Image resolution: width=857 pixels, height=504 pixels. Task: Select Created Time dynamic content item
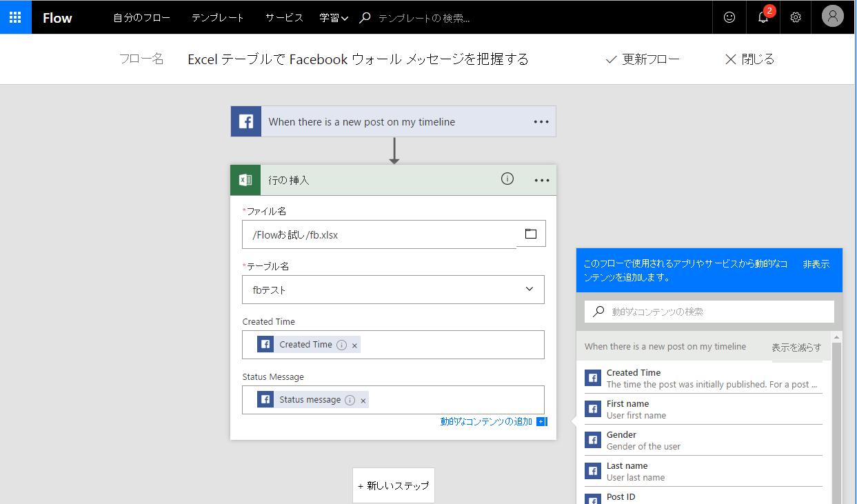(703, 378)
